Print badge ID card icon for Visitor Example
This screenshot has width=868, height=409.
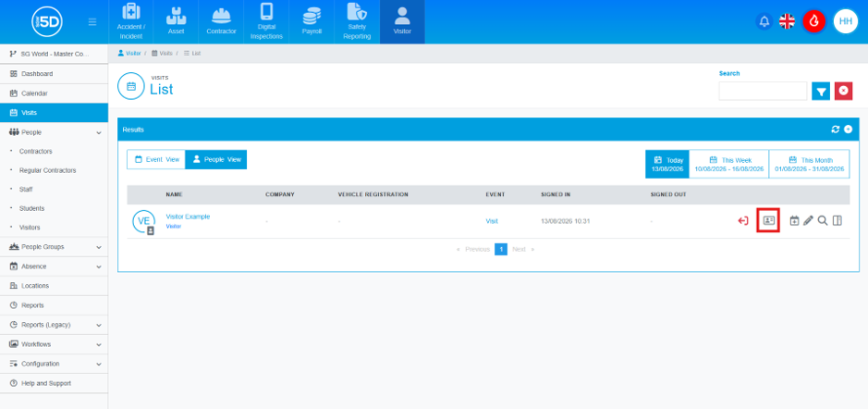point(768,220)
